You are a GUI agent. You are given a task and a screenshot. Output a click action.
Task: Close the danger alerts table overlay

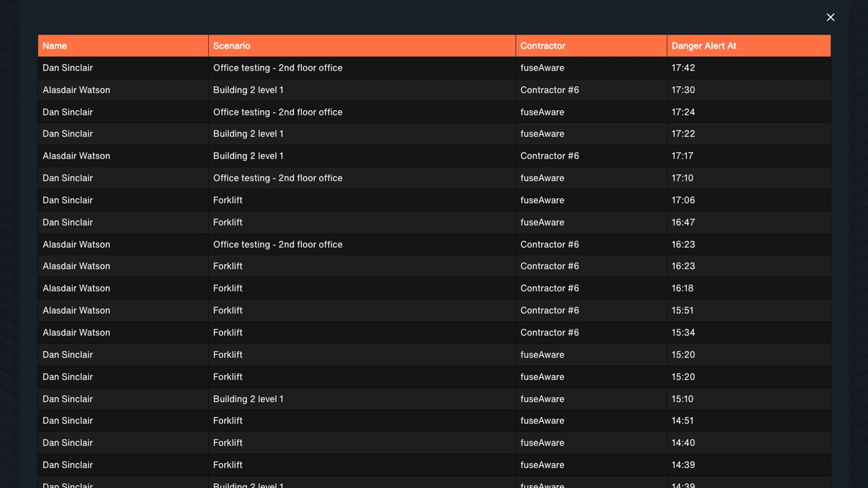click(830, 17)
